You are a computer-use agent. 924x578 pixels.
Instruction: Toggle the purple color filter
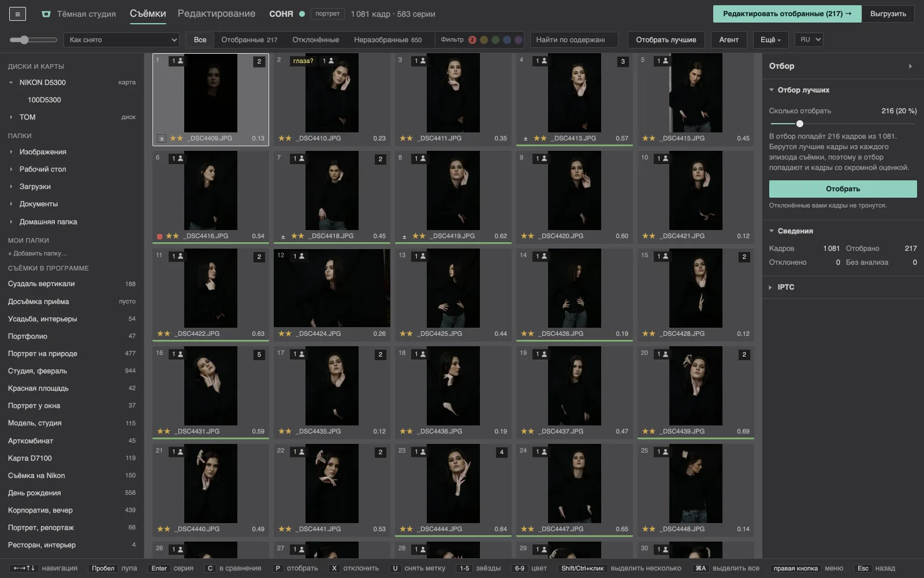pos(519,40)
